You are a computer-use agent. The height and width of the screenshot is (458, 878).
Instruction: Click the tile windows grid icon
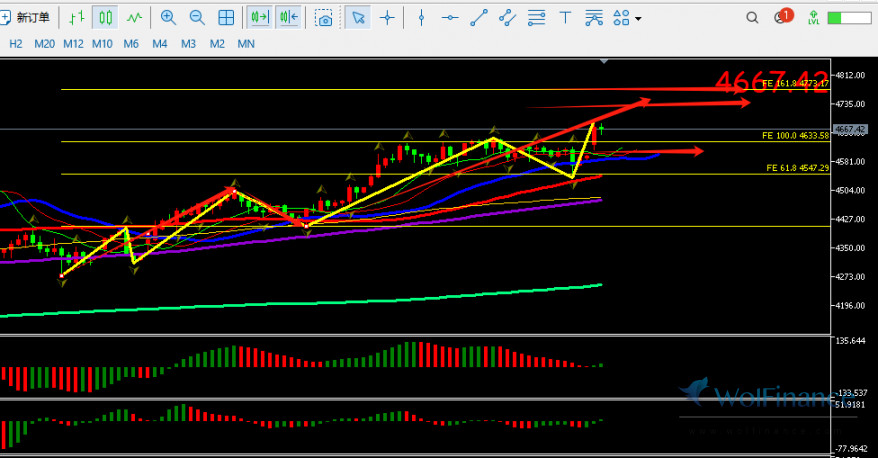point(227,18)
